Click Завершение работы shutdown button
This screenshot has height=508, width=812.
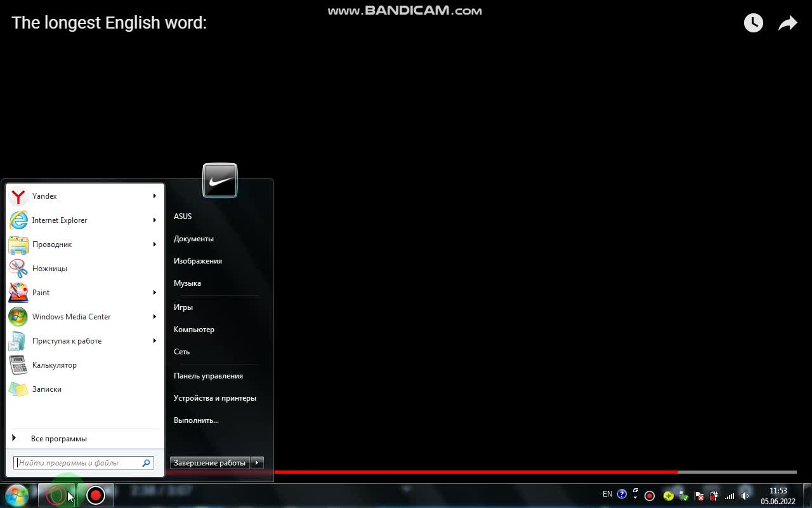(x=210, y=463)
